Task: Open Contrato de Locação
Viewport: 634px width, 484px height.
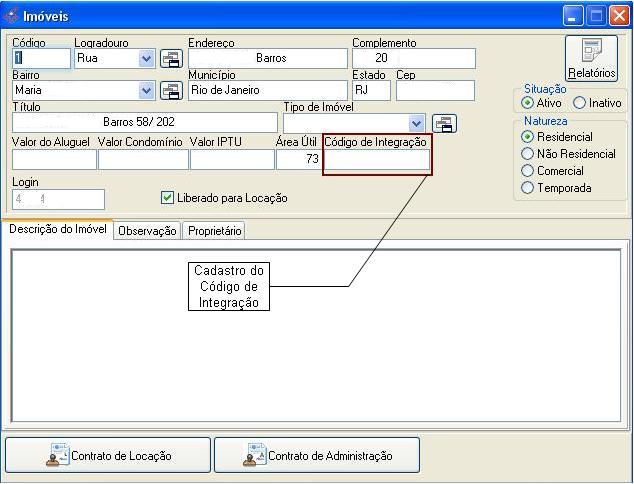Action: tap(108, 455)
